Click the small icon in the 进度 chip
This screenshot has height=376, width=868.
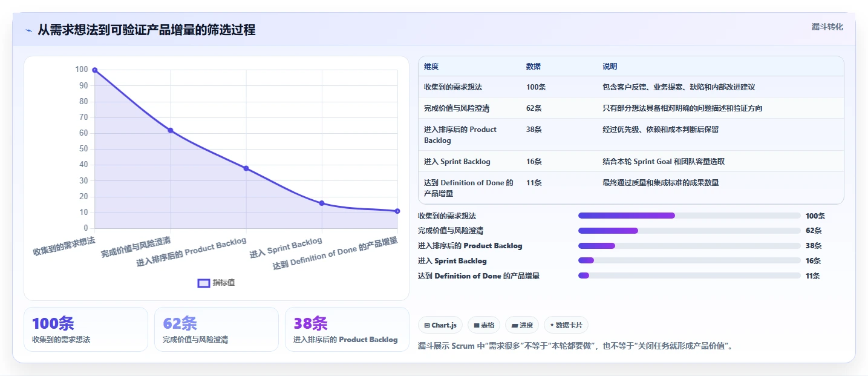pyautogui.click(x=515, y=326)
